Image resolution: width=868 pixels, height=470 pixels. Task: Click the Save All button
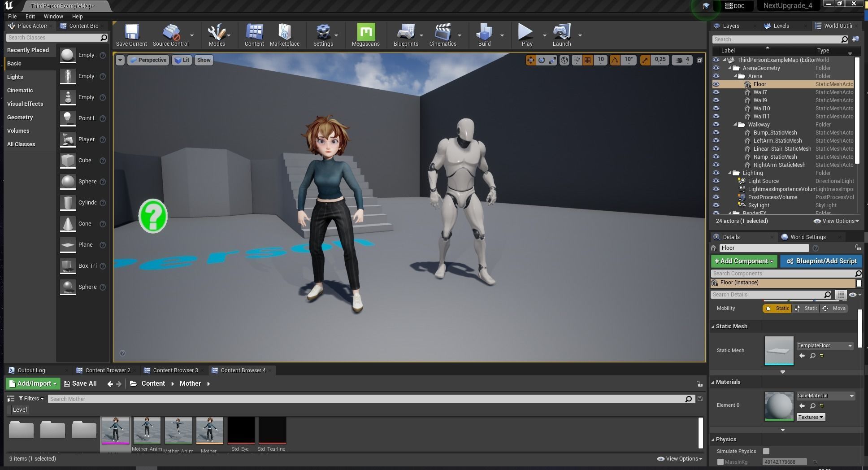click(80, 384)
